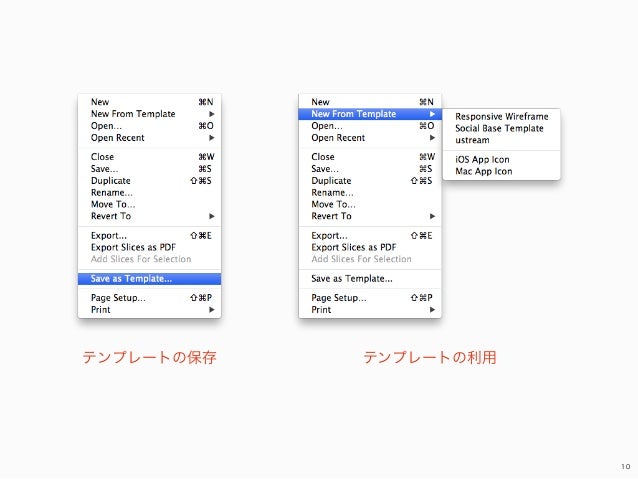Viewport: 638px width, 479px height.
Task: Select Move To... in right menu
Action: point(370,204)
